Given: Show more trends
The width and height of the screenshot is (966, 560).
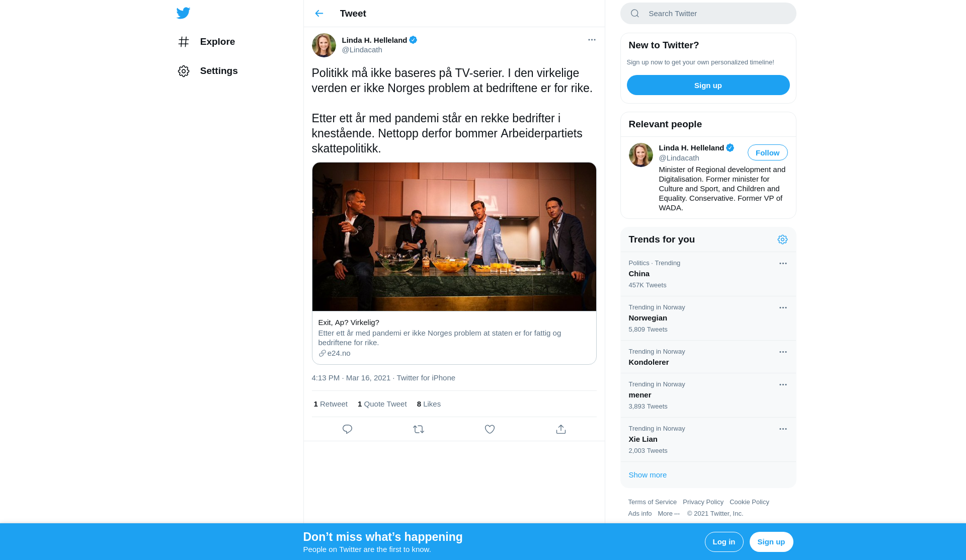Looking at the screenshot, I should point(648,475).
